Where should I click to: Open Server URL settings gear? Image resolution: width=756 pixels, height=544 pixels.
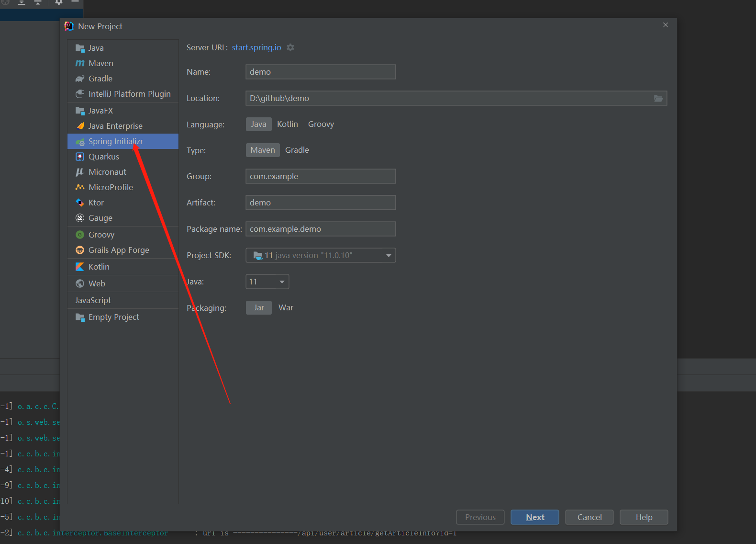pos(290,47)
